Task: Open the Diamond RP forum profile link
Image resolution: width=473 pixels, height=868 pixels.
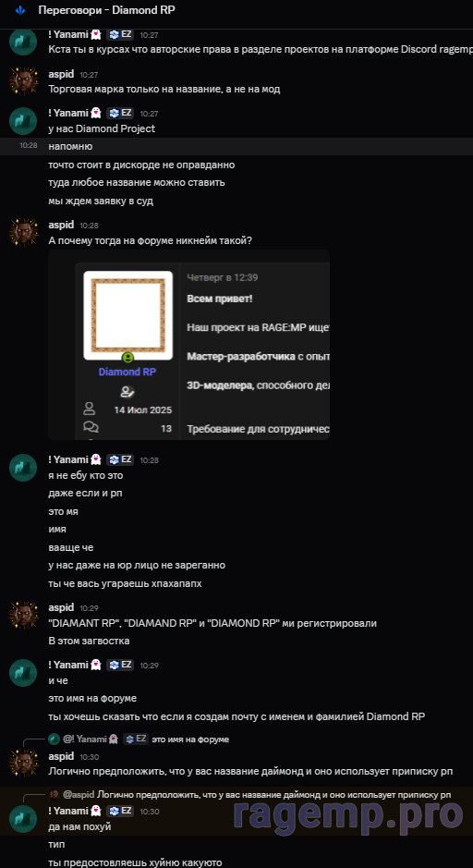Action: (x=127, y=372)
